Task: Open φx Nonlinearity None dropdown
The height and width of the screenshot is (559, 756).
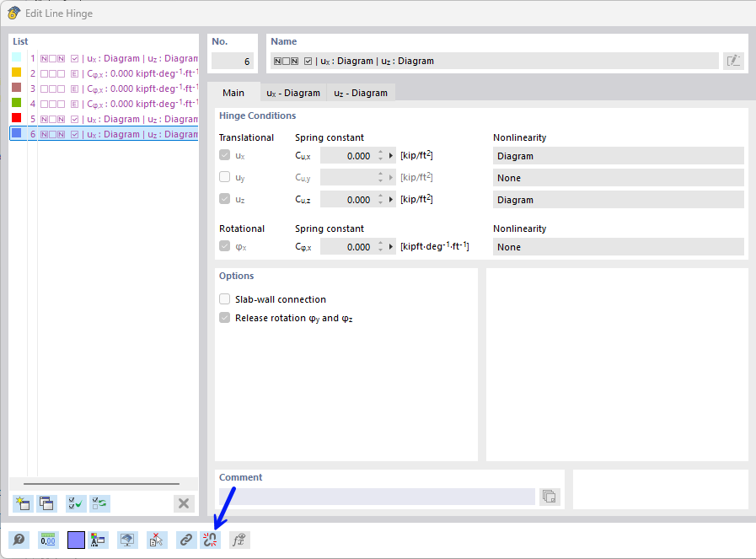Action: (618, 246)
